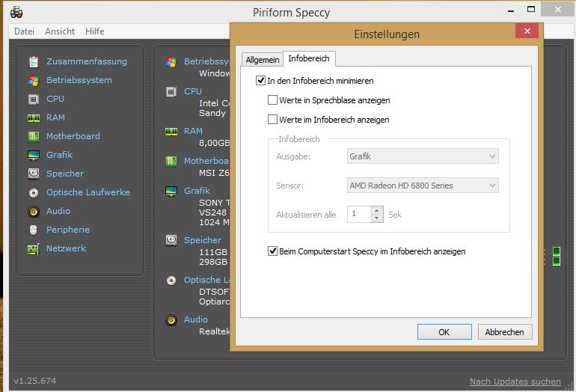Image resolution: width=576 pixels, height=392 pixels.
Task: Open the Ausgabe dropdown showing Grafik
Action: tap(423, 156)
